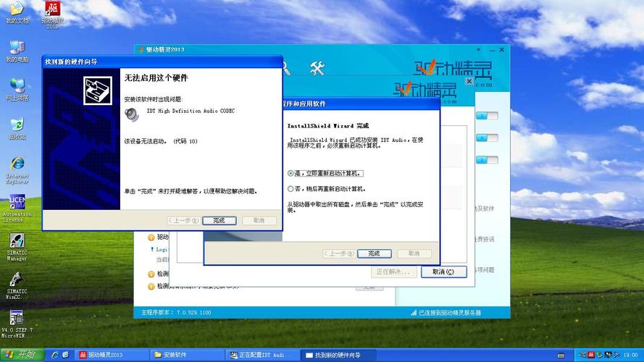This screenshot has height=362, width=644.
Task: Click the 驱动 warning icon in list
Action: 151,237
